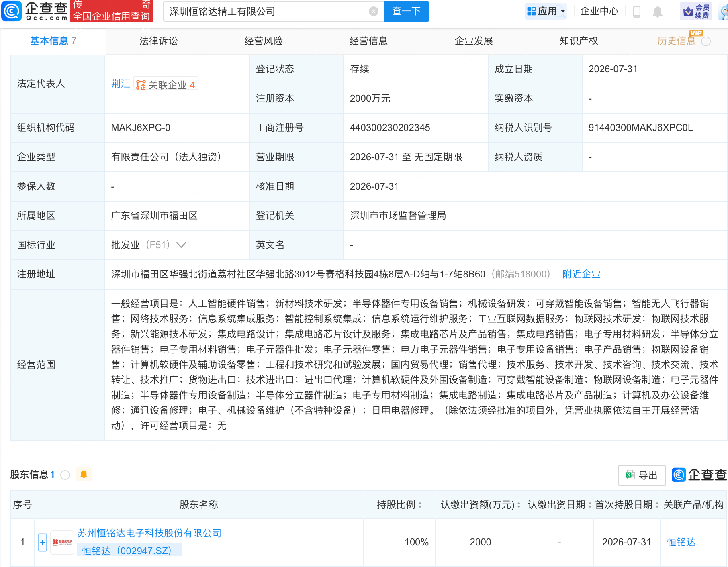This screenshot has height=567, width=728.
Task: Click the 股东名称 column header
Action: coord(198,505)
